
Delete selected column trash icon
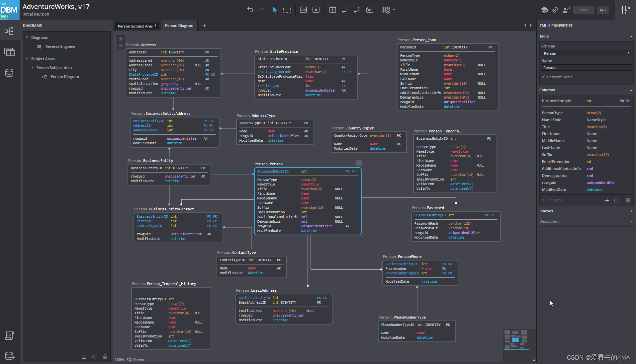[x=628, y=200]
